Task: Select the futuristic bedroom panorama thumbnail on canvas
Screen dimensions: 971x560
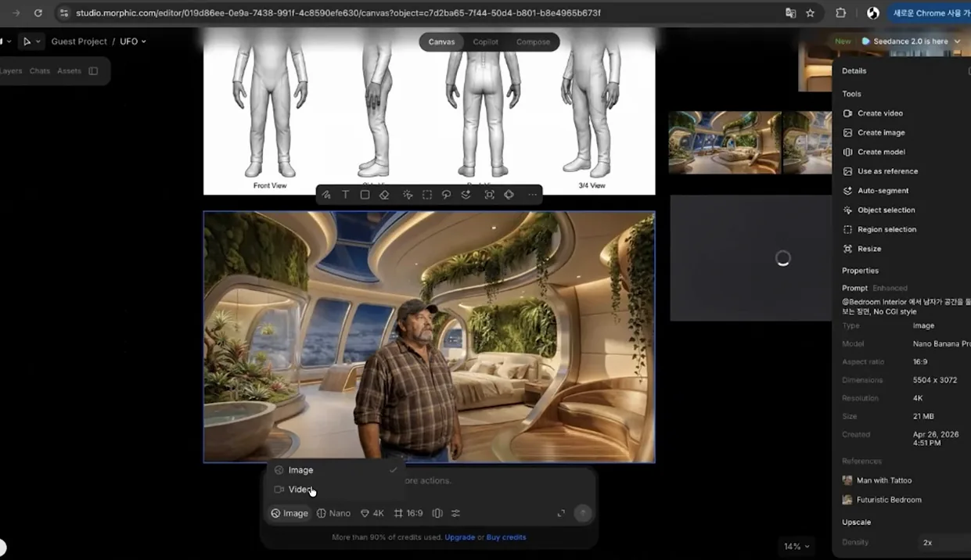Action: click(725, 142)
